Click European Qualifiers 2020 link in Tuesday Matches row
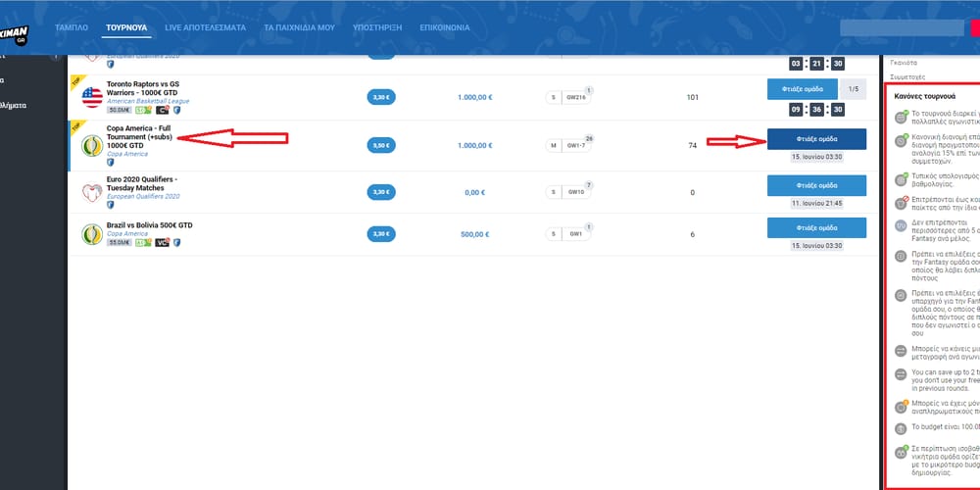Screen dimensions: 980x490 click(143, 196)
